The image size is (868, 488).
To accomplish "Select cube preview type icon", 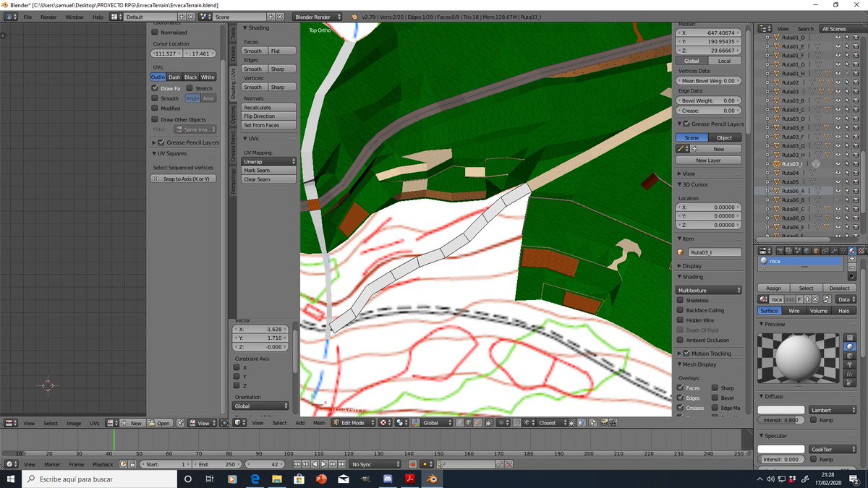I will pos(850,356).
